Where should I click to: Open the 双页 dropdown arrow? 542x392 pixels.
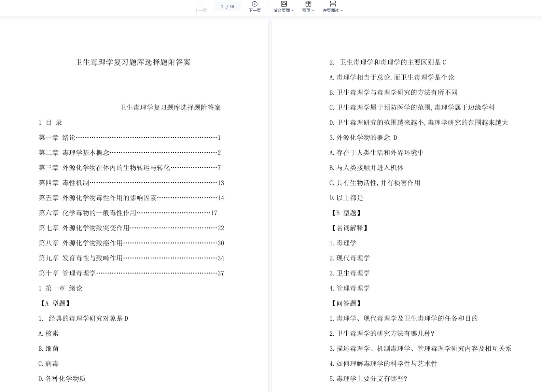coord(313,11)
